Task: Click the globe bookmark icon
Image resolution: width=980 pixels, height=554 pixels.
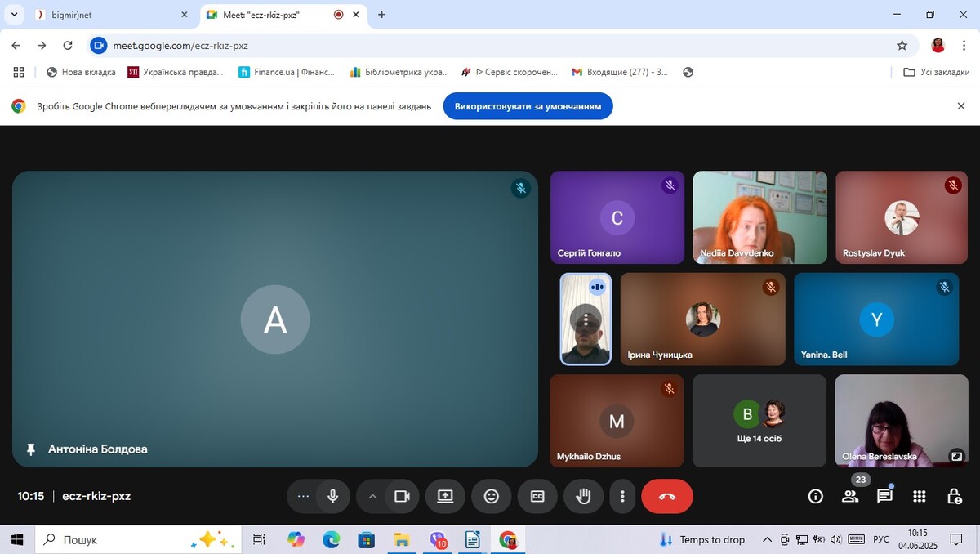Action: [688, 72]
